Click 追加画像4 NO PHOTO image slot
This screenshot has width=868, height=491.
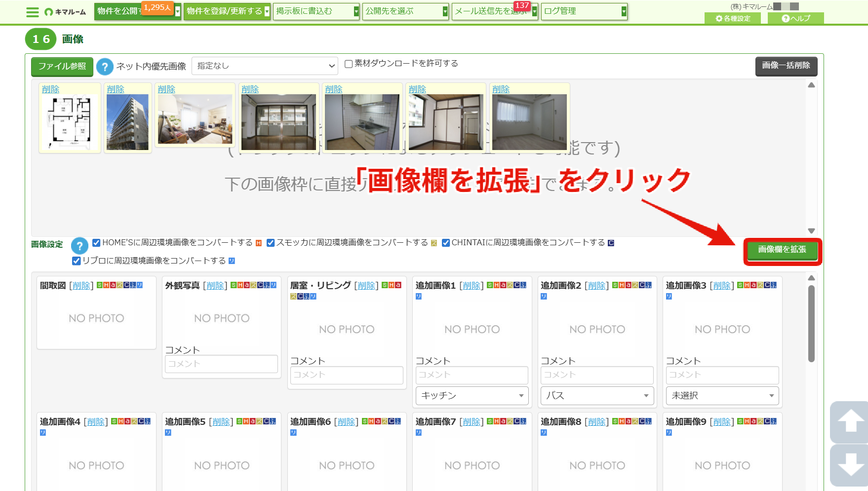click(97, 465)
